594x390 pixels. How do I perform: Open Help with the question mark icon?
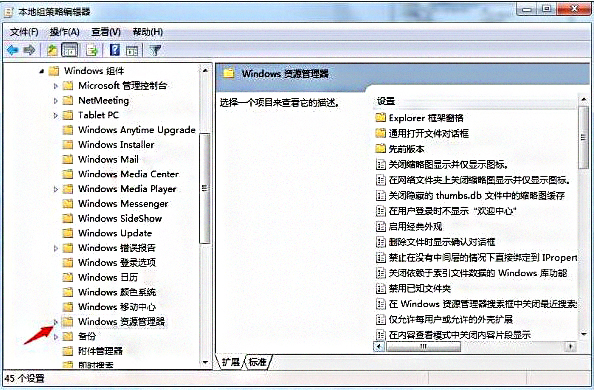(115, 50)
